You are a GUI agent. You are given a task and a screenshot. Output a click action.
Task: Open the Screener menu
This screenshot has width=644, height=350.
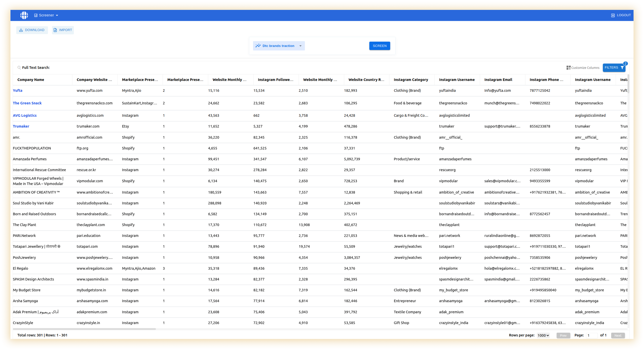coord(46,15)
